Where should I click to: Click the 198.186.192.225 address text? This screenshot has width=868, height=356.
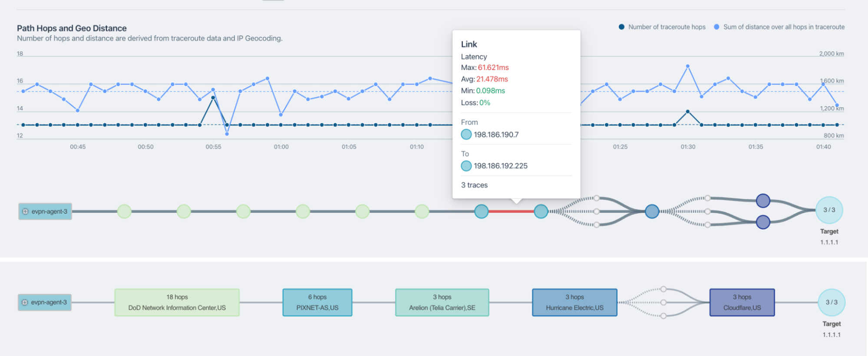pyautogui.click(x=501, y=166)
